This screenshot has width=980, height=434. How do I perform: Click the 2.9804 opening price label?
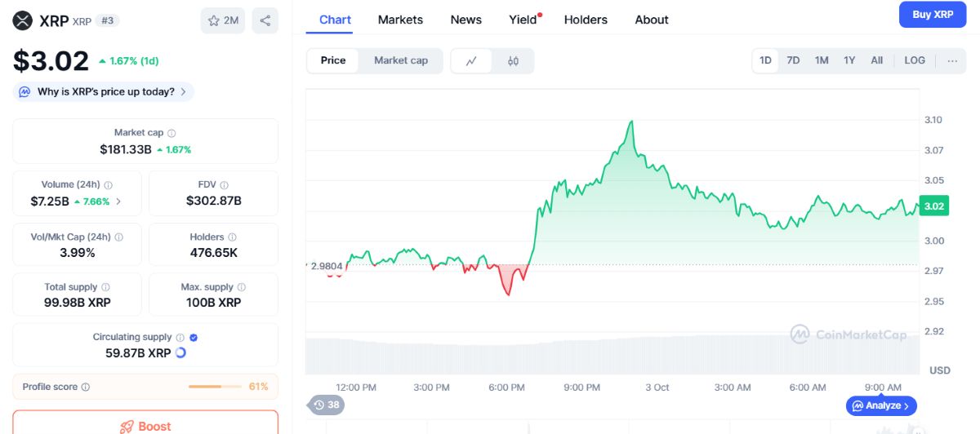(x=327, y=266)
